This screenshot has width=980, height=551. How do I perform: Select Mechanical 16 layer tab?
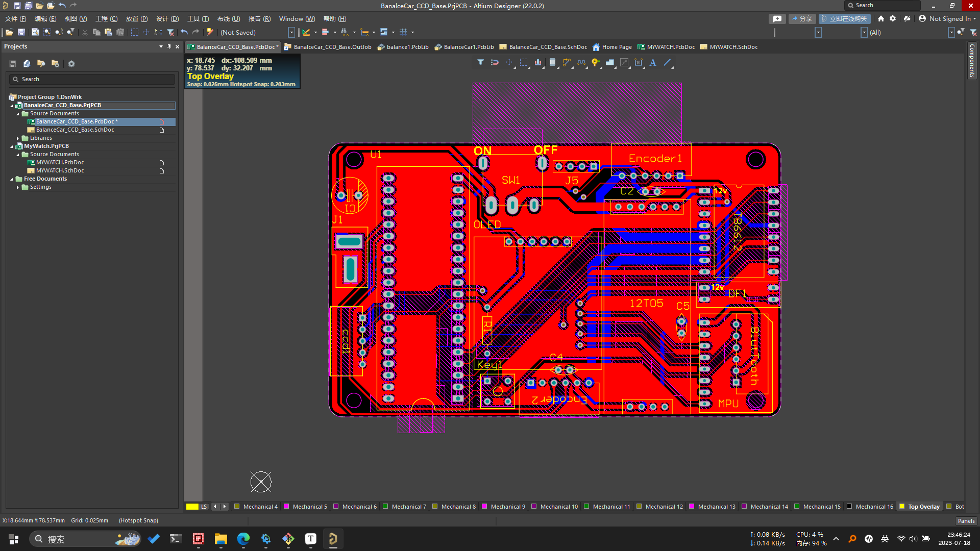870,507
